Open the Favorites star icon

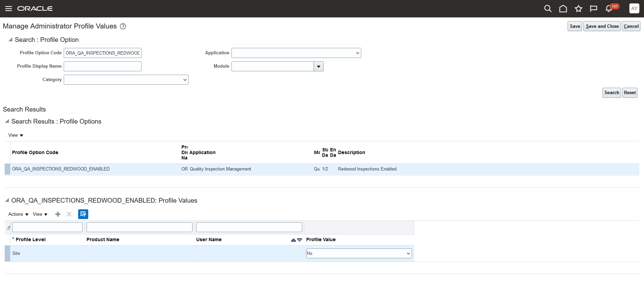578,9
